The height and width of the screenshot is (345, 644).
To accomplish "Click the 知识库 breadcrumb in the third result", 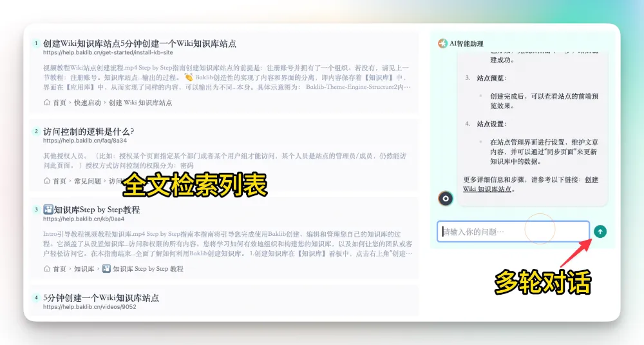I will point(84,269).
